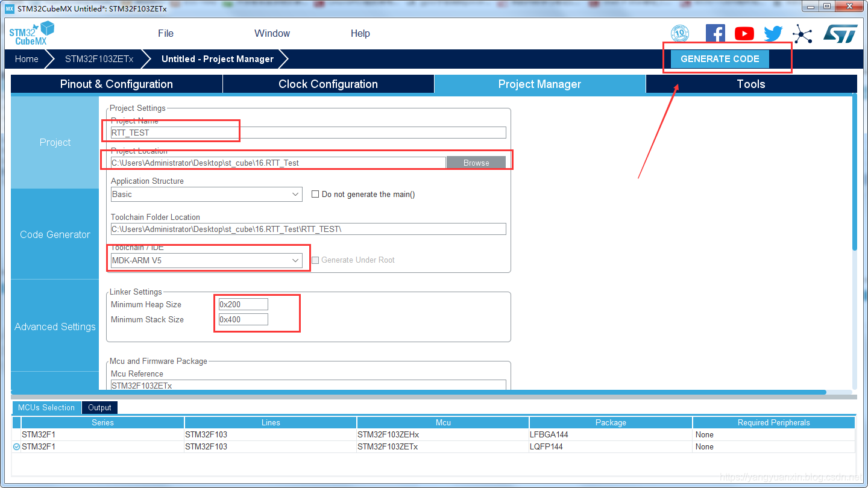The width and height of the screenshot is (868, 488).
Task: Click the Minimum Heap Size field
Action: (x=243, y=304)
